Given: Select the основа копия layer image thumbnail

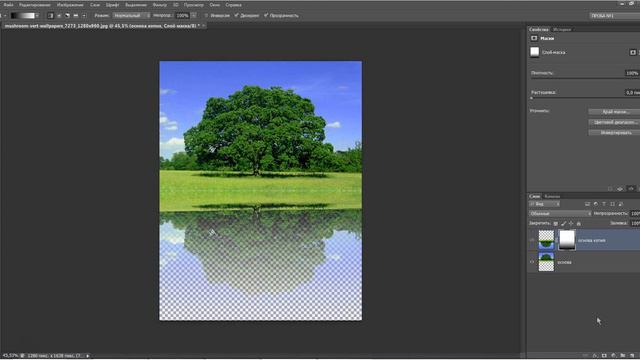Looking at the screenshot, I should coord(546,240).
